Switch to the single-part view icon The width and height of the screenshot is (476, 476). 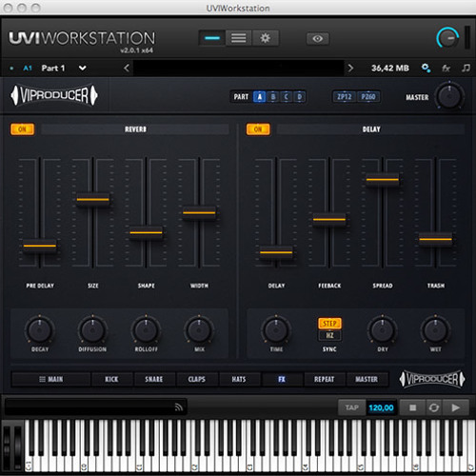212,38
